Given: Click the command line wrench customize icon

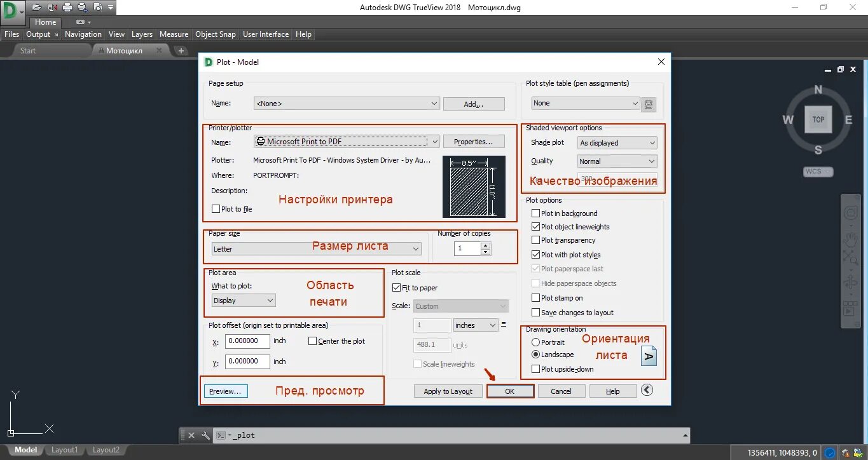Looking at the screenshot, I should pyautogui.click(x=205, y=435).
